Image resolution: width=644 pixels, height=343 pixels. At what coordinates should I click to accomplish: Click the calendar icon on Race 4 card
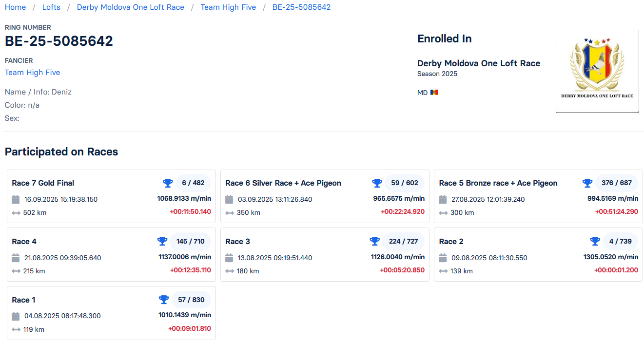tap(16, 258)
